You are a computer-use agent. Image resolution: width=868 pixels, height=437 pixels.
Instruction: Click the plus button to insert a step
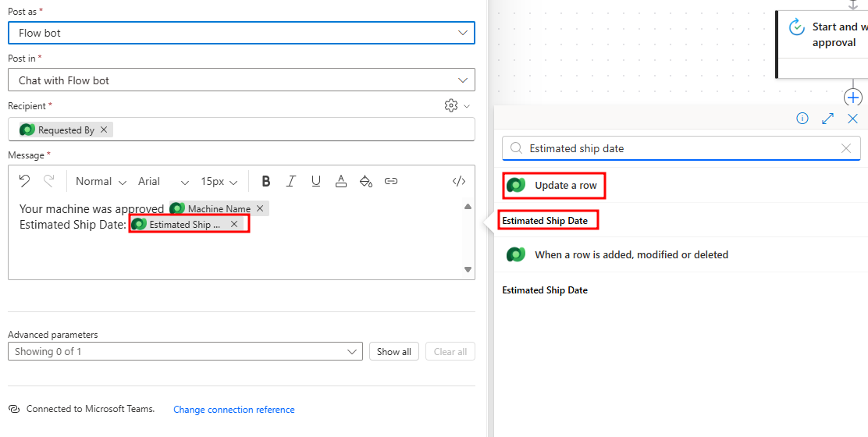coord(853,98)
